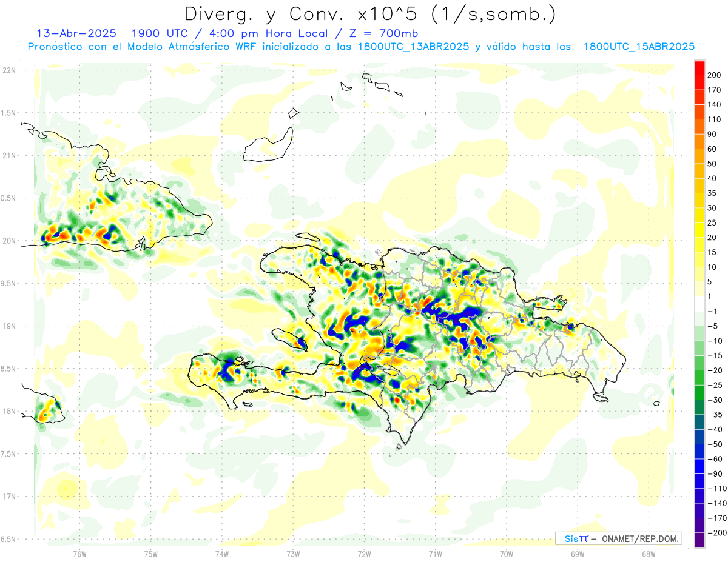The height and width of the screenshot is (562, 728).
Task: Click the '60' color bar label
Action: tap(712, 149)
